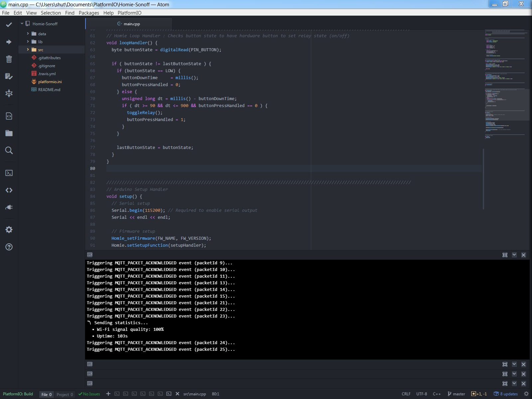Open the Edit menu
Screen dimensions: 532x399
tap(18, 13)
